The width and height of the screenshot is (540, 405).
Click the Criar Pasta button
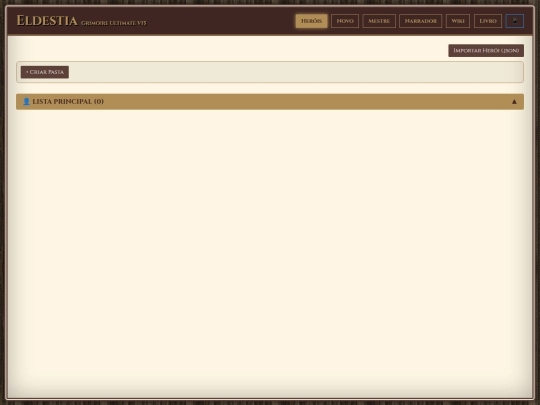tap(45, 72)
